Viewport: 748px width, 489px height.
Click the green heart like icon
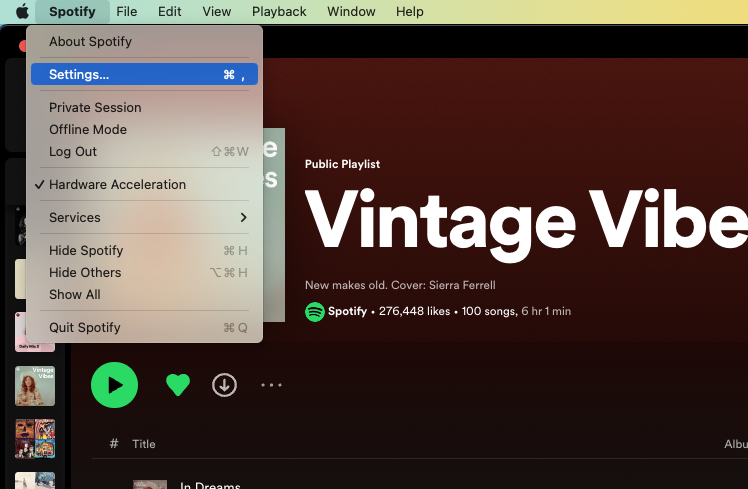(178, 385)
